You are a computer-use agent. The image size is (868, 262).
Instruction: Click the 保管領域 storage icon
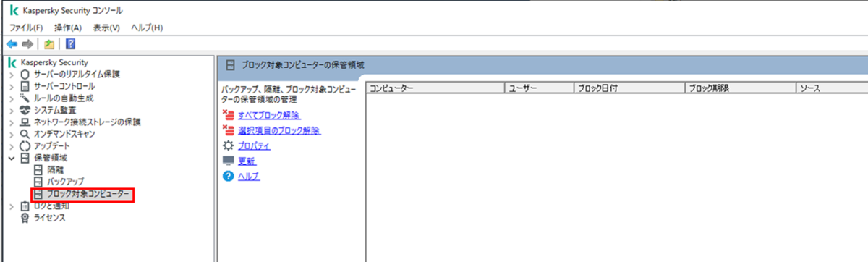[x=25, y=158]
